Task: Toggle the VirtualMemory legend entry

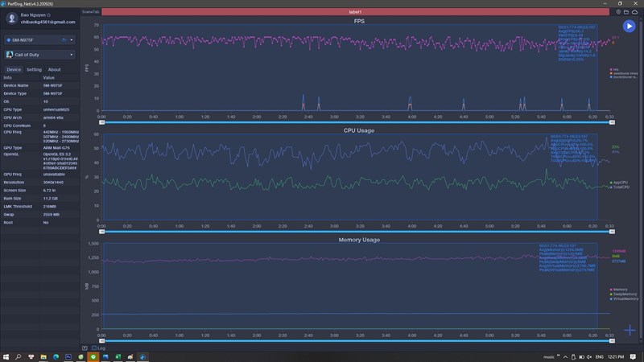Action: coord(624,298)
